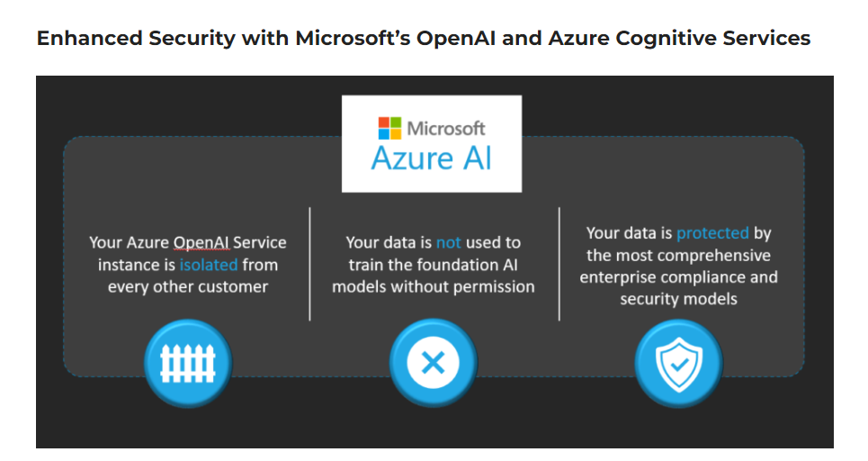Click 'models without permission' text line
Image resolution: width=868 pixels, height=461 pixels.
tap(434, 287)
